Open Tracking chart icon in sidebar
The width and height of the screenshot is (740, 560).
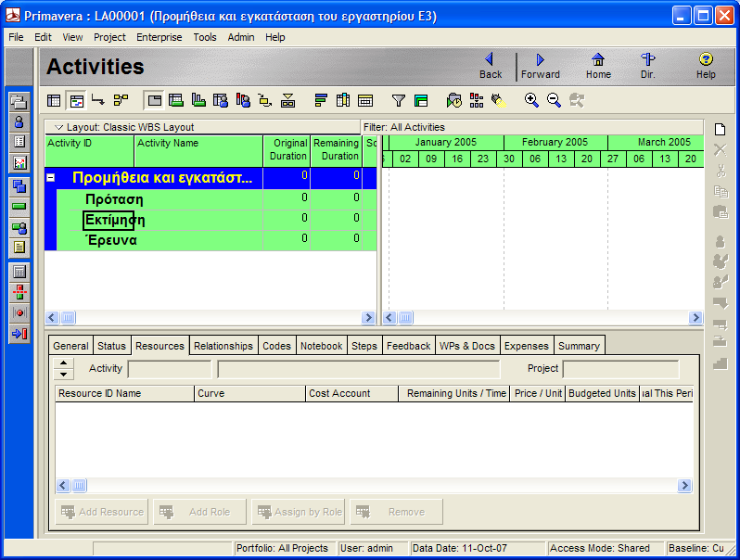(x=19, y=163)
